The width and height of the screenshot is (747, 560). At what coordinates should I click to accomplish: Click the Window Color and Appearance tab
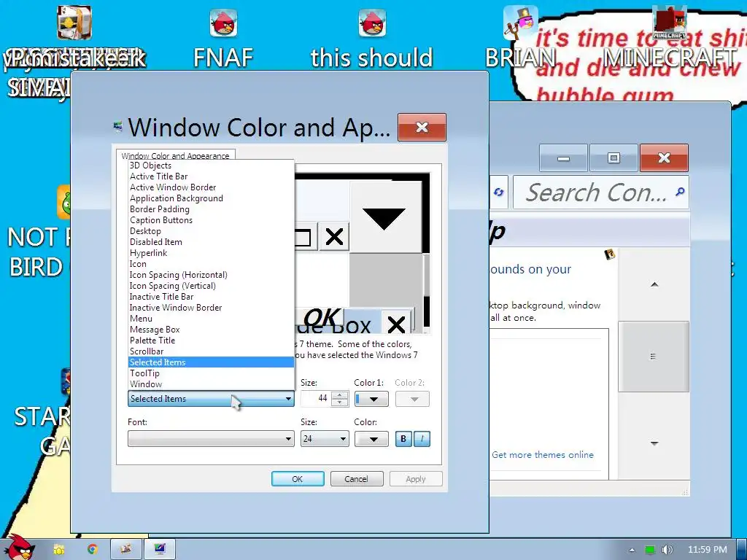[175, 155]
